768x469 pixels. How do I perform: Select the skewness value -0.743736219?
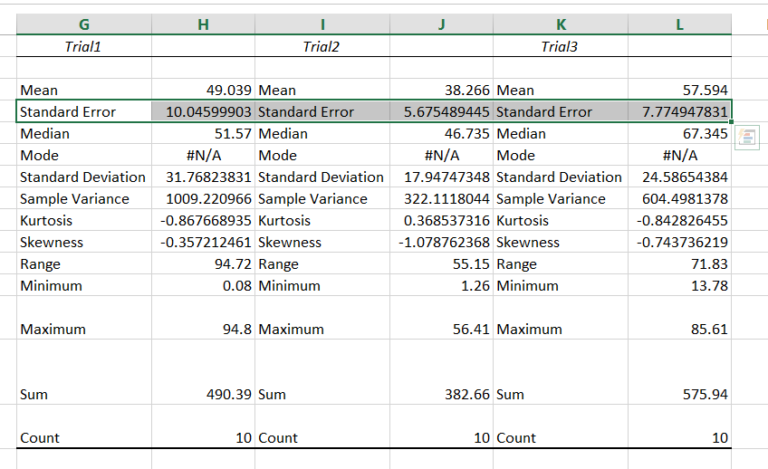680,242
